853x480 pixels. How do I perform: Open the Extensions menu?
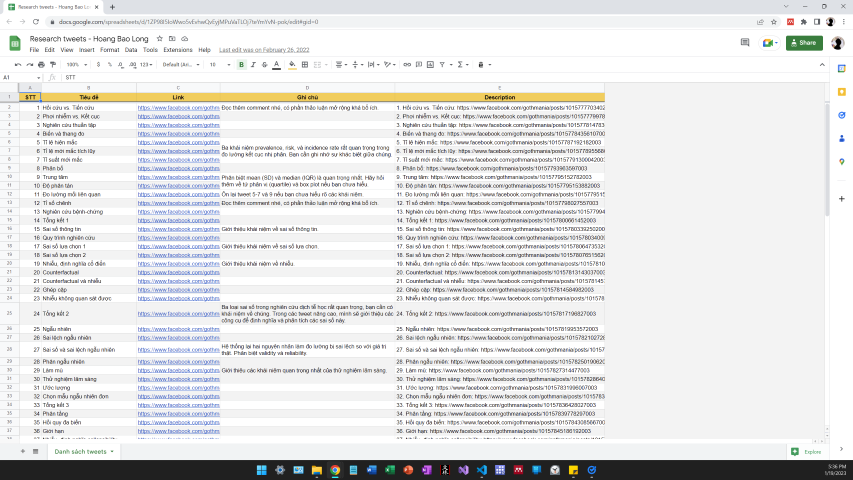178,50
